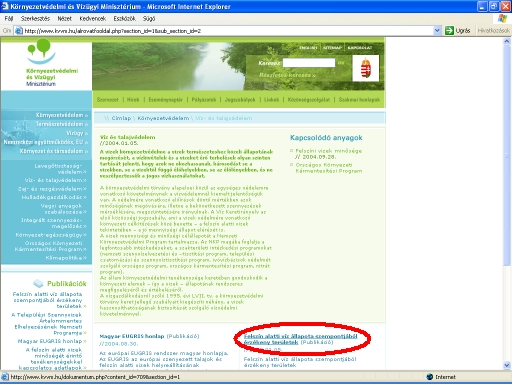
Task: Open Részletes keresés advanced search link
Action: coord(287,75)
